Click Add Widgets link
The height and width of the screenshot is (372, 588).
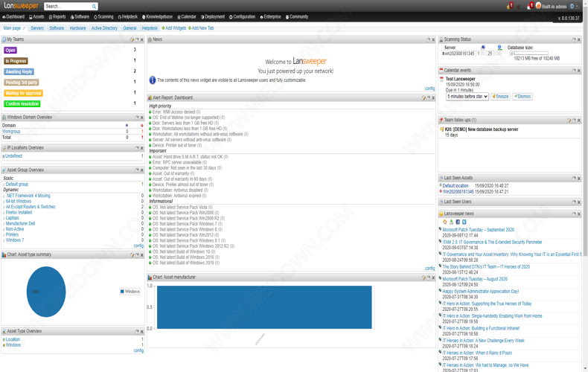coord(174,28)
